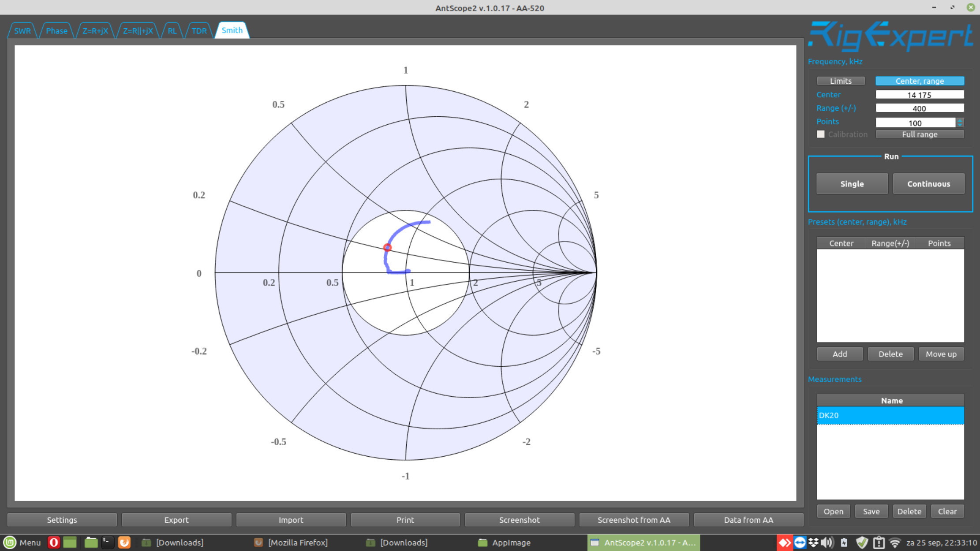Start a Single run measurement
The image size is (980, 551).
click(x=851, y=184)
